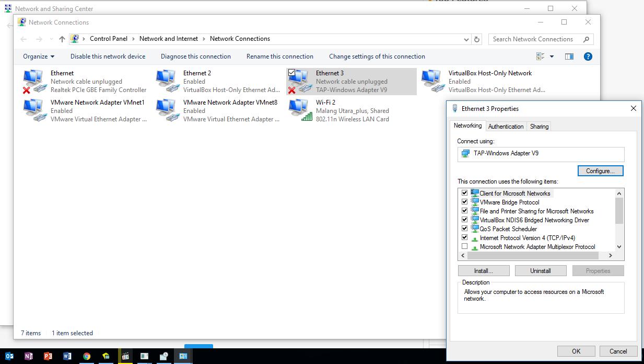Click the items list vertical scrollbar thumb
This screenshot has width=644, height=364.
point(619,211)
